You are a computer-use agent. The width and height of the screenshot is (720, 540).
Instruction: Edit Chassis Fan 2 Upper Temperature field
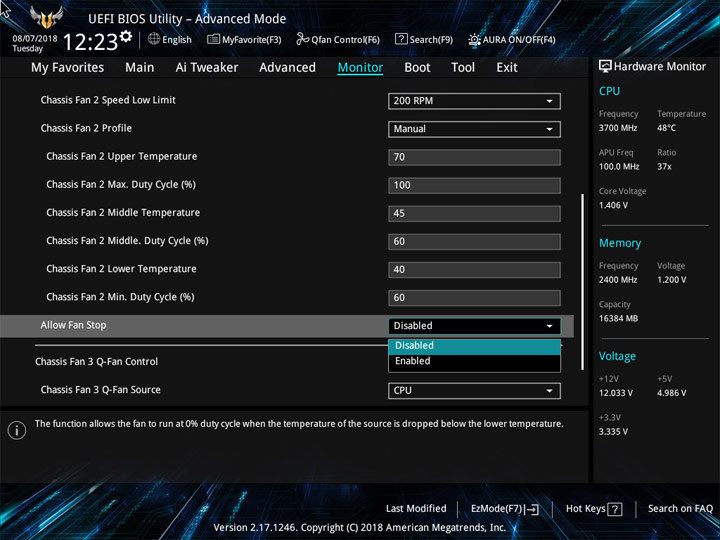pos(474,157)
